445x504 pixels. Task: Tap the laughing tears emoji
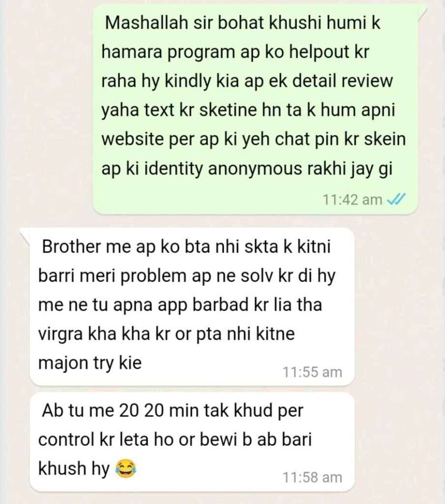tap(125, 469)
